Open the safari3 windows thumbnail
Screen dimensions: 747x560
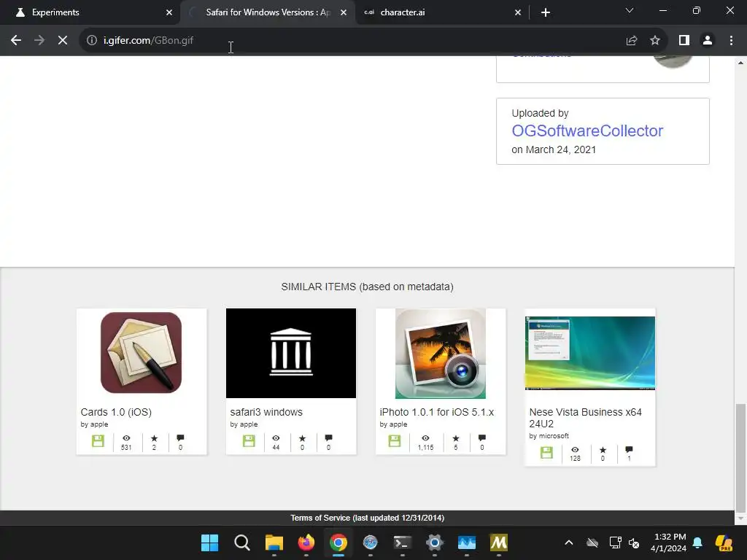290,354
